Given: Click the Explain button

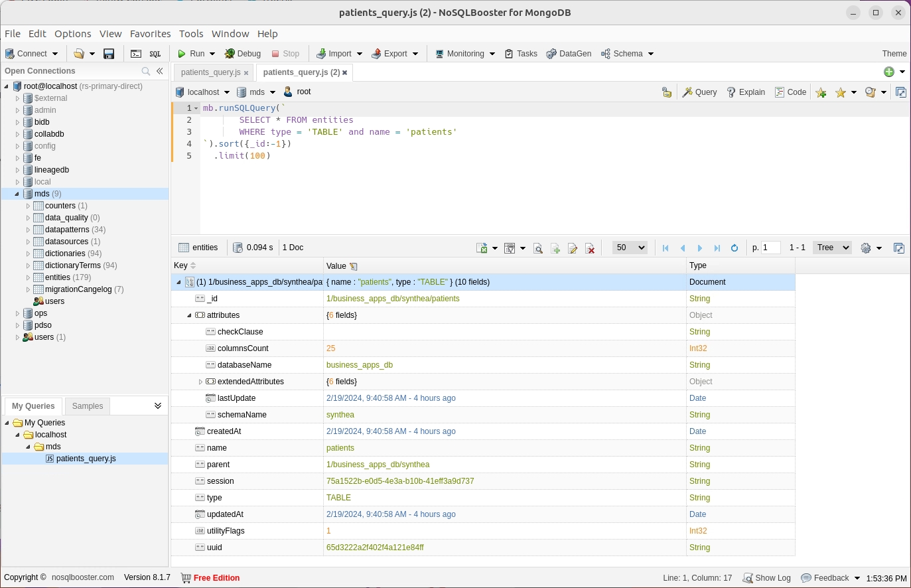Looking at the screenshot, I should 746,92.
